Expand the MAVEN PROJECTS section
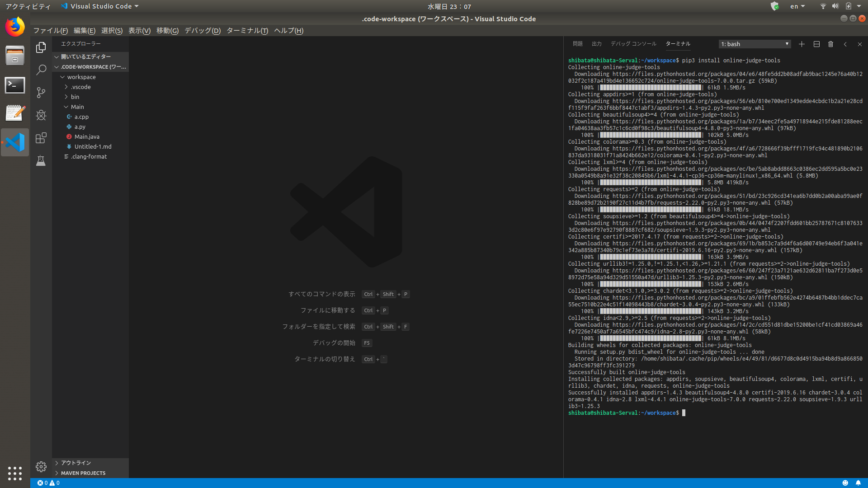This screenshot has height=488, width=868. (83, 473)
